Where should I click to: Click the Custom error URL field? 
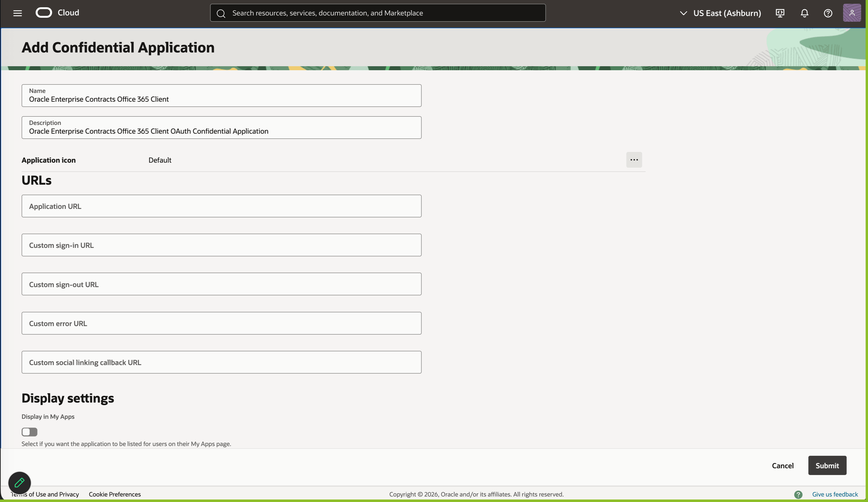pos(221,323)
